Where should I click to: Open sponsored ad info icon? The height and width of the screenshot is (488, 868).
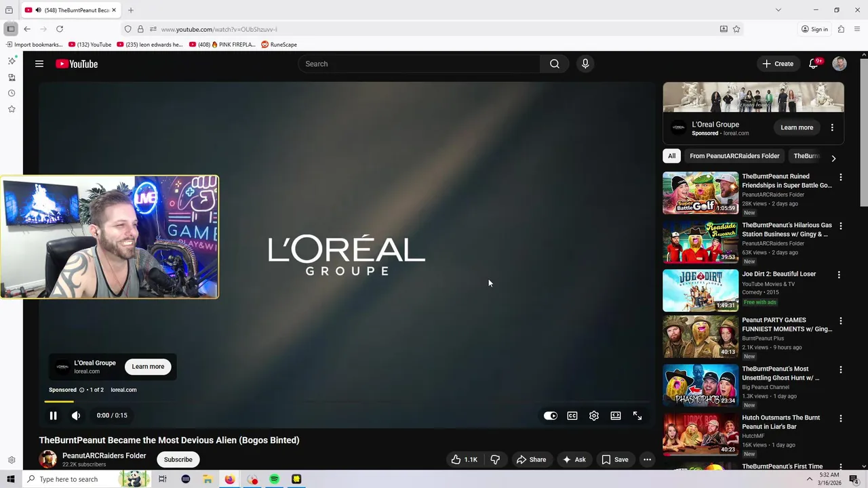click(x=81, y=390)
